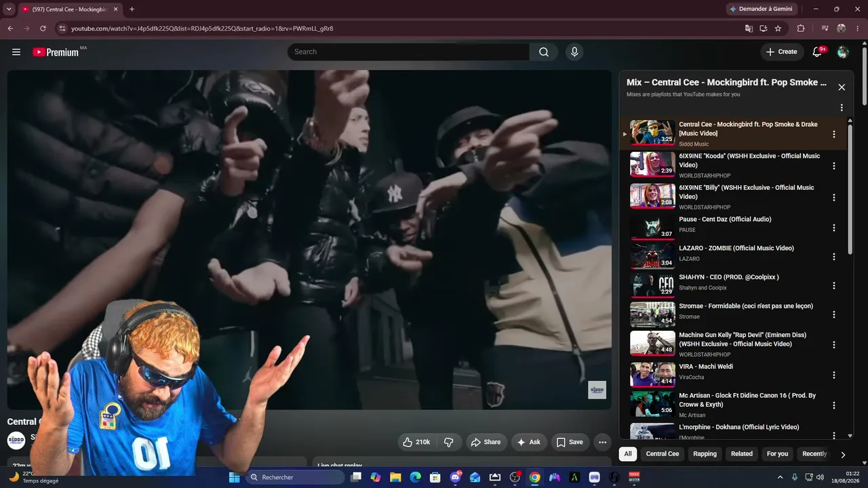Open the YouTube account avatar menu

click(843, 52)
